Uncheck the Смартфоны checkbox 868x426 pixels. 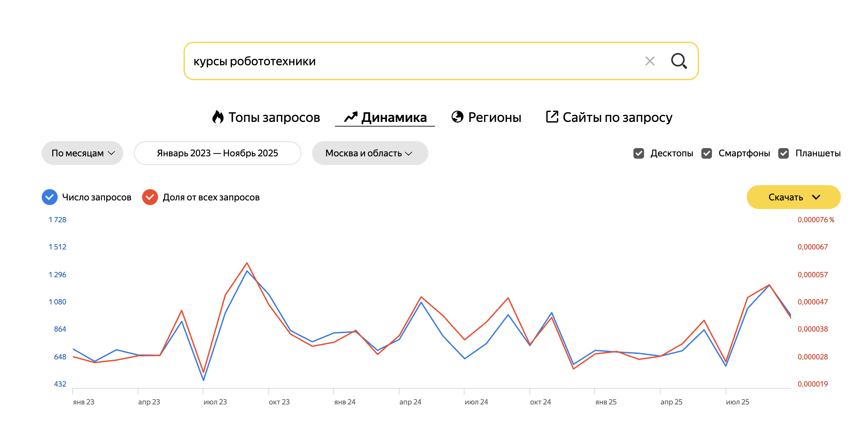tap(707, 153)
